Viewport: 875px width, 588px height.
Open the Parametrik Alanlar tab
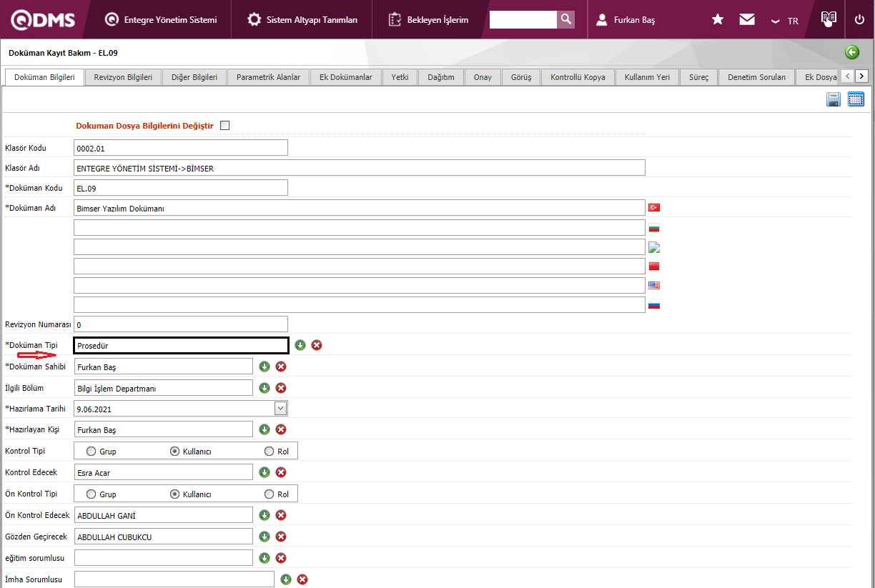[268, 77]
